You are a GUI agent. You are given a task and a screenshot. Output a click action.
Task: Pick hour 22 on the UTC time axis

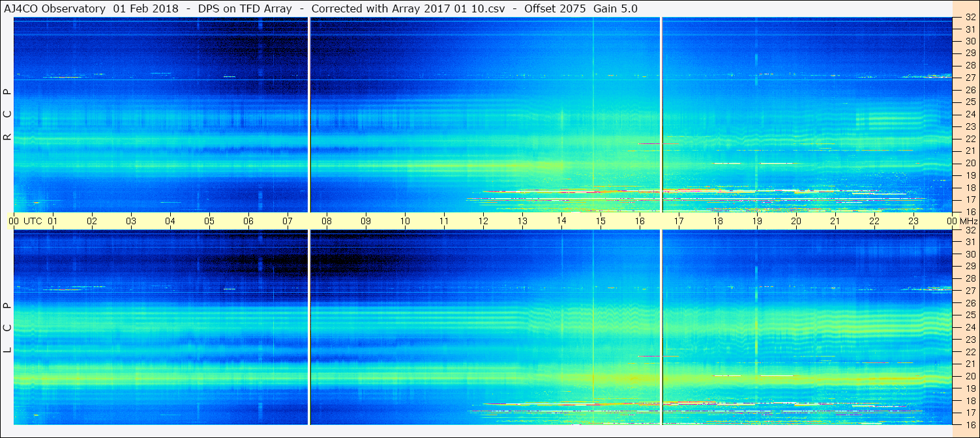coord(874,221)
